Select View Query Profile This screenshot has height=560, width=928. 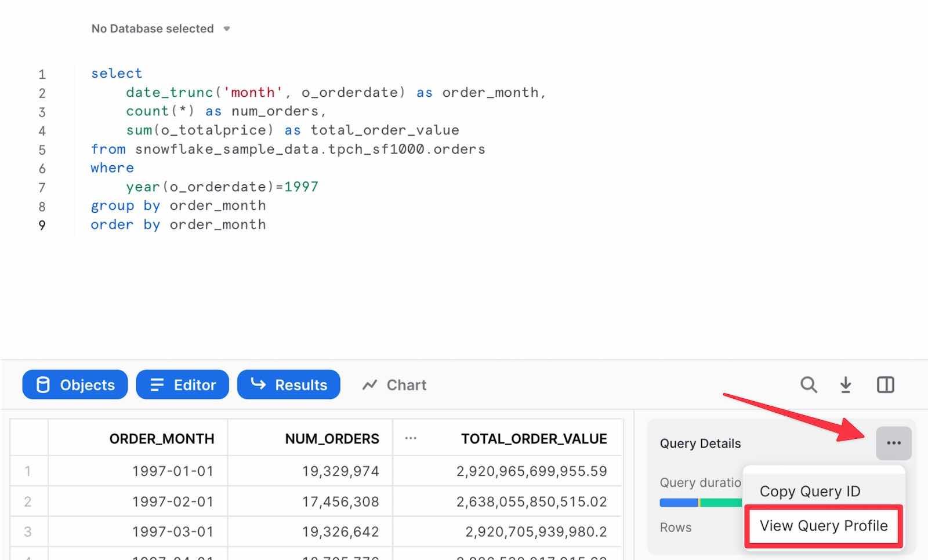[x=823, y=526]
